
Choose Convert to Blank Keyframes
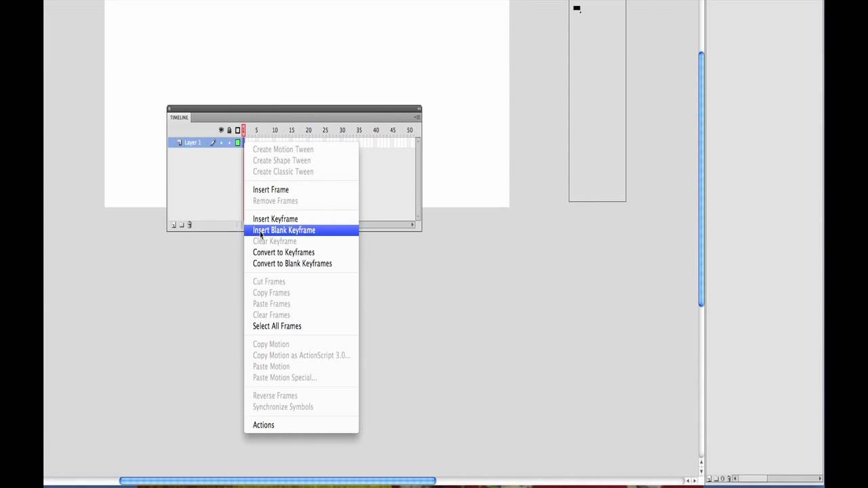(x=292, y=264)
